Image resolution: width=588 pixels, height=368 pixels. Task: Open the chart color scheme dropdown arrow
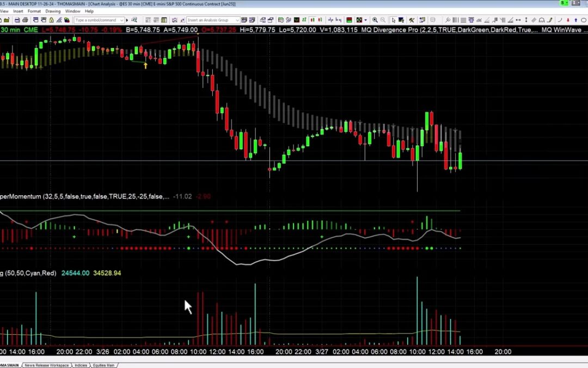pos(366,20)
